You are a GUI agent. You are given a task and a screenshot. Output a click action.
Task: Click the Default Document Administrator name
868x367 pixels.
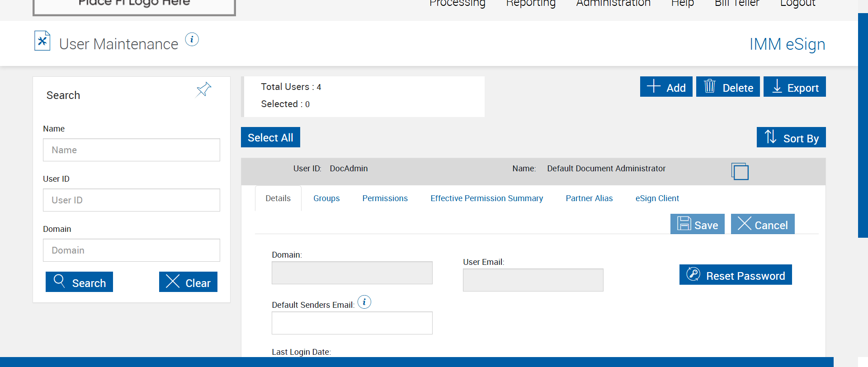pyautogui.click(x=606, y=169)
